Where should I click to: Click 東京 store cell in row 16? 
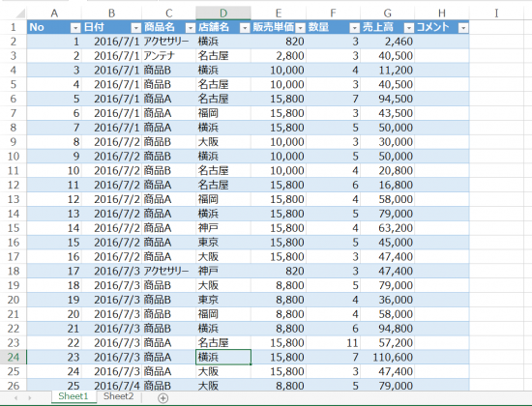[223, 243]
